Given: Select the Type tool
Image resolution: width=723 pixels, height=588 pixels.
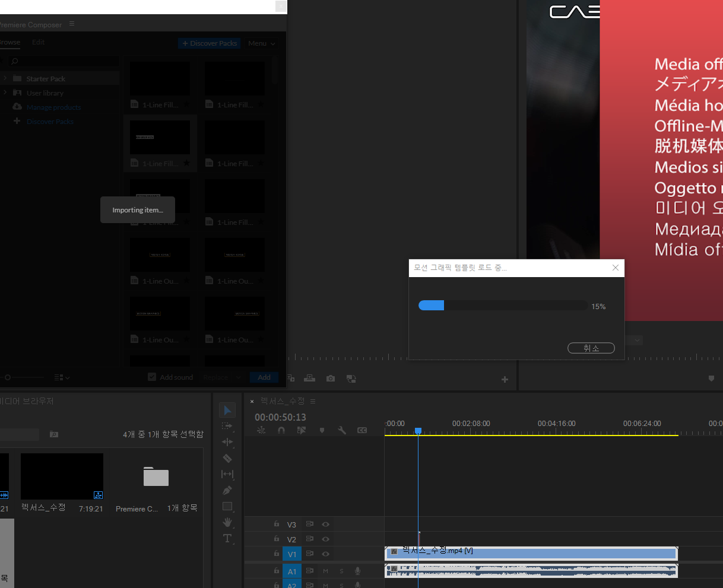Looking at the screenshot, I should tap(227, 538).
